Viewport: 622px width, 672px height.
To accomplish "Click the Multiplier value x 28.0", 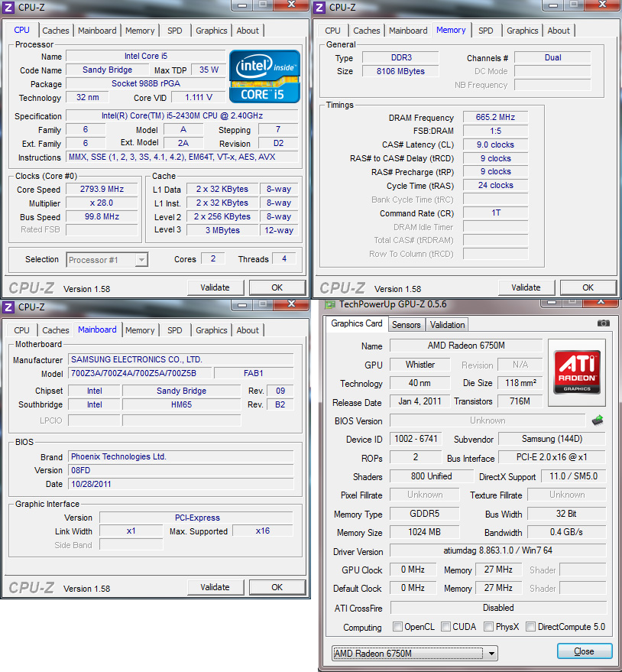I will coord(102,203).
